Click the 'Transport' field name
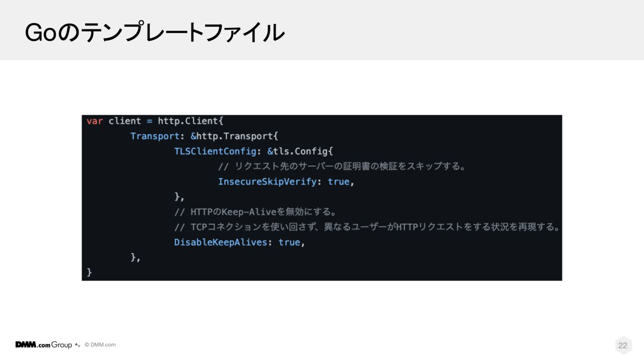Image resolution: width=644 pixels, height=362 pixels. coord(155,136)
